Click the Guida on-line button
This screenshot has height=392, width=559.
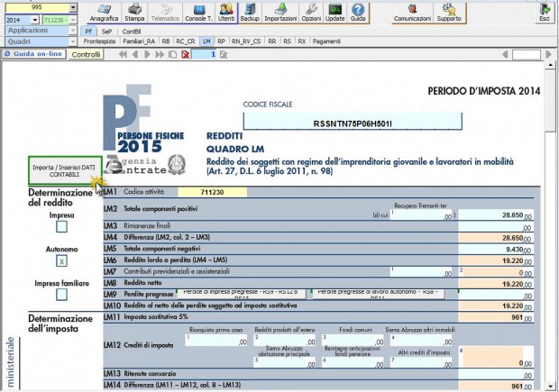34,54
